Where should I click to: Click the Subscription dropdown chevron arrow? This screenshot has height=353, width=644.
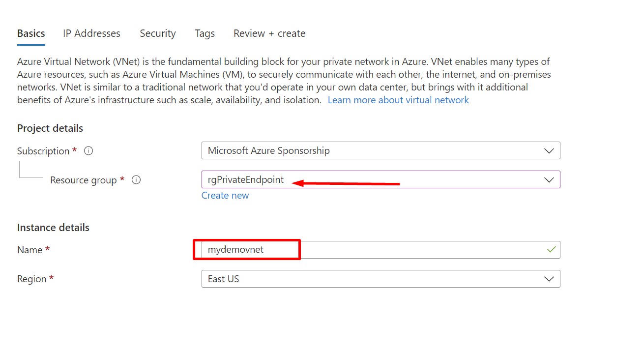pyautogui.click(x=549, y=151)
